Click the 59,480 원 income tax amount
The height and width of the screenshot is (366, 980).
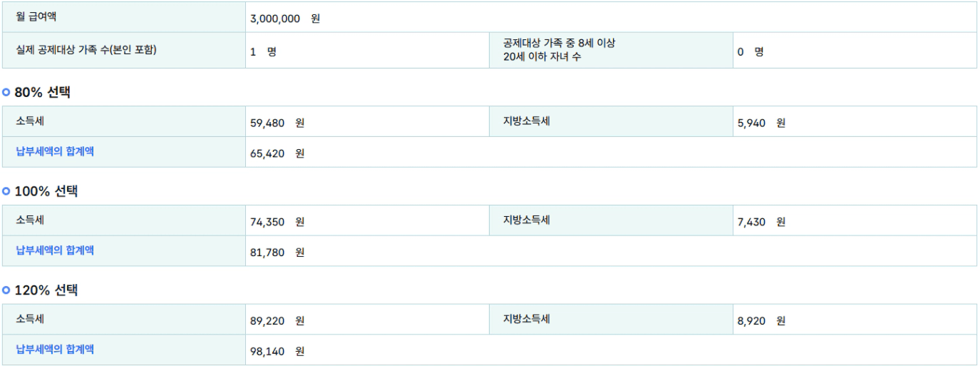(277, 123)
